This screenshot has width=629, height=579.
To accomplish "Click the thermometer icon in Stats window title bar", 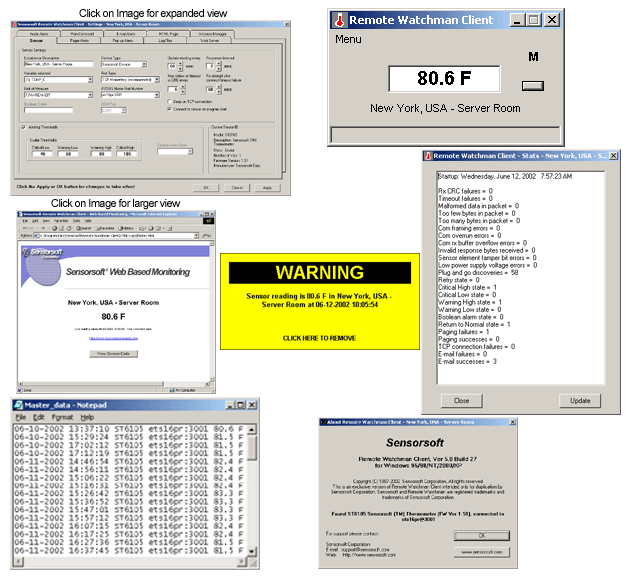I will coord(429,156).
